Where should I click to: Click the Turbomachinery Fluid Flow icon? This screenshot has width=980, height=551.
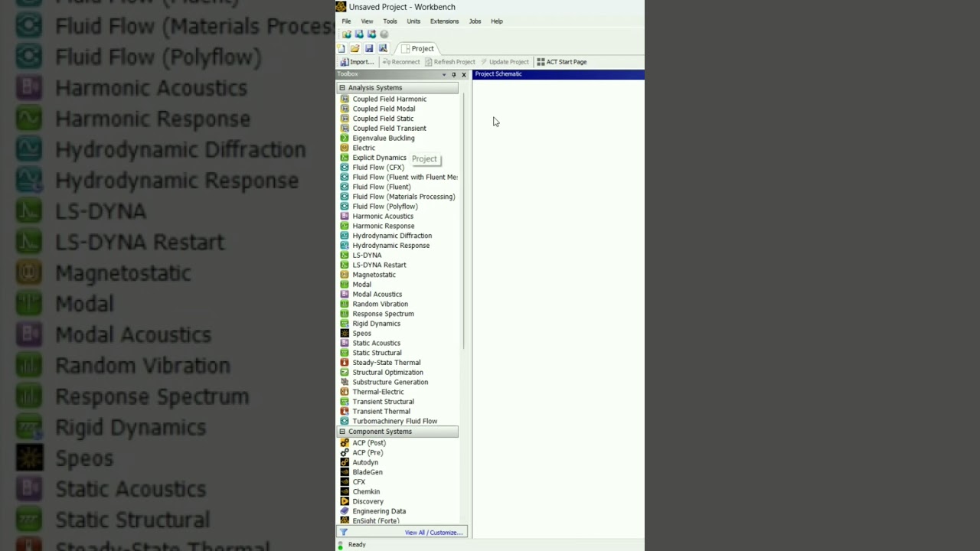click(345, 422)
